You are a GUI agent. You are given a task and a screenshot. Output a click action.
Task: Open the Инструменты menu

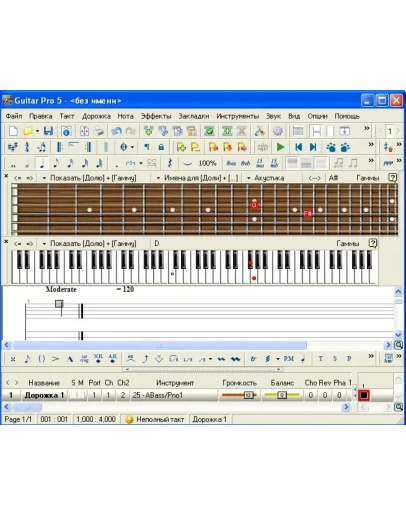[237, 116]
